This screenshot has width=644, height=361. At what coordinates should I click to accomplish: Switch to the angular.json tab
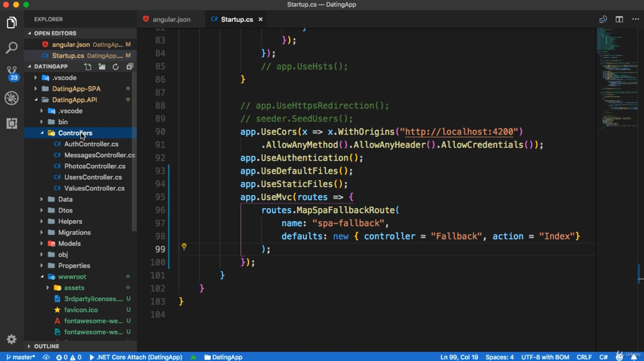(171, 19)
